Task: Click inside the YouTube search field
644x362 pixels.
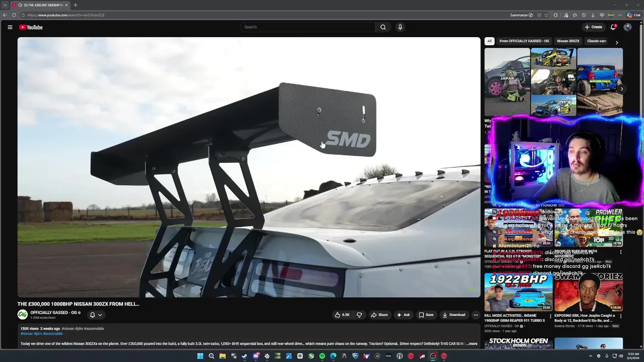Action: (308, 27)
